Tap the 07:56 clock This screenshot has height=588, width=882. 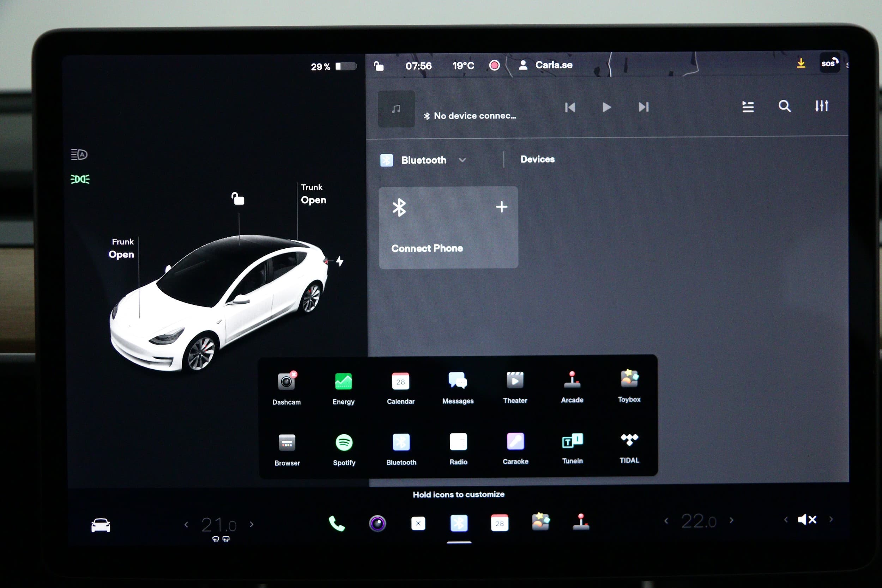[418, 66]
